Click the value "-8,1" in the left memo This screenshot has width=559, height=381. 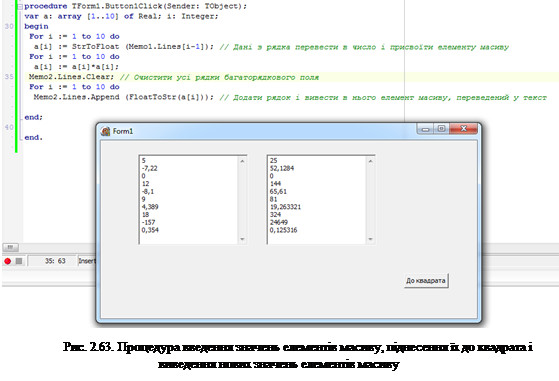click(148, 191)
